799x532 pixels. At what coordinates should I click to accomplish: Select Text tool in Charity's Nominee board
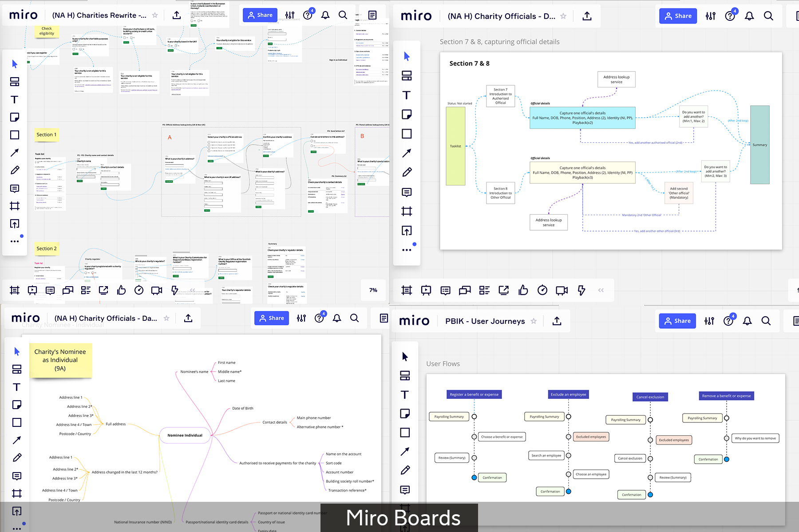point(17,387)
